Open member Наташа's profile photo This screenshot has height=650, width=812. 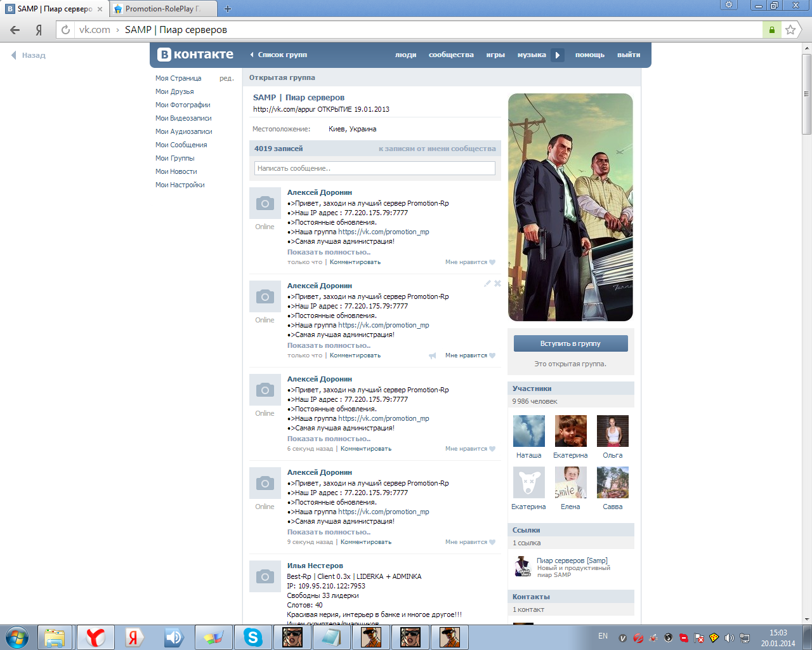(x=529, y=431)
